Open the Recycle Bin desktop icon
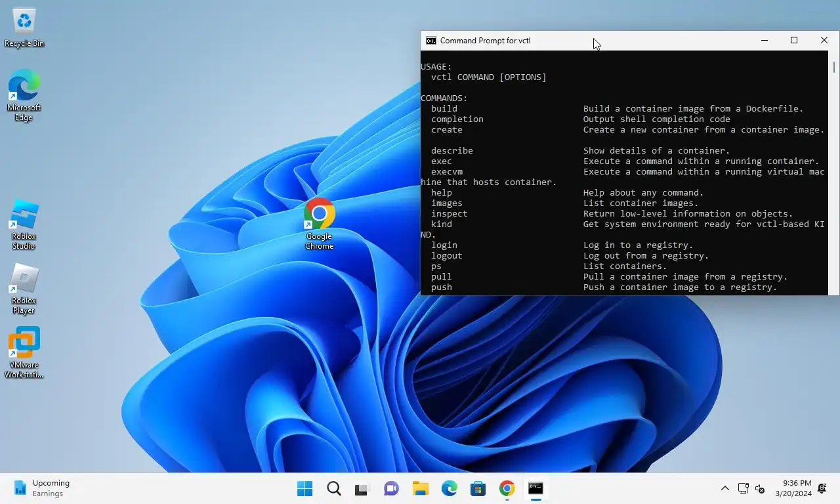The width and height of the screenshot is (840, 504). click(x=24, y=28)
